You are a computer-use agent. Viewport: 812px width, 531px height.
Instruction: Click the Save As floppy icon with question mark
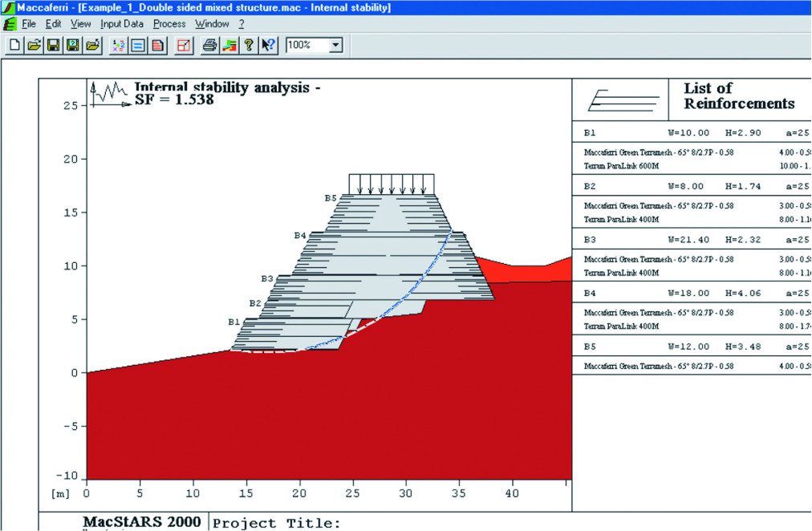[x=73, y=46]
